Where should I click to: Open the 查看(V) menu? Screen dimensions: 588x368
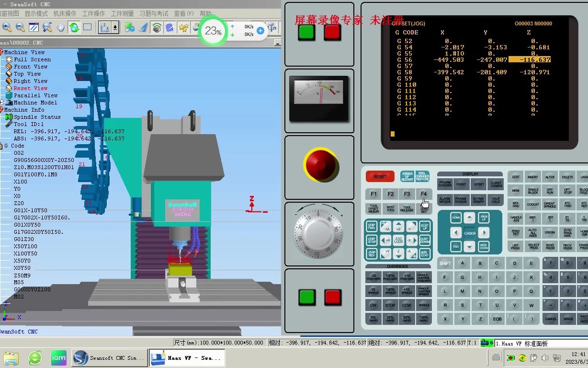point(184,13)
